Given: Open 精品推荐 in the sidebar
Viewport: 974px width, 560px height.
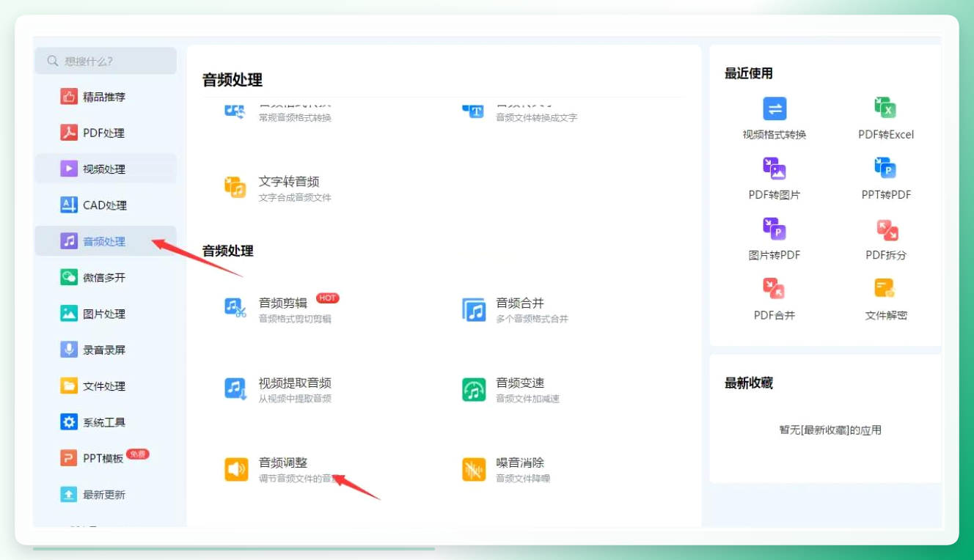Looking at the screenshot, I should point(106,97).
